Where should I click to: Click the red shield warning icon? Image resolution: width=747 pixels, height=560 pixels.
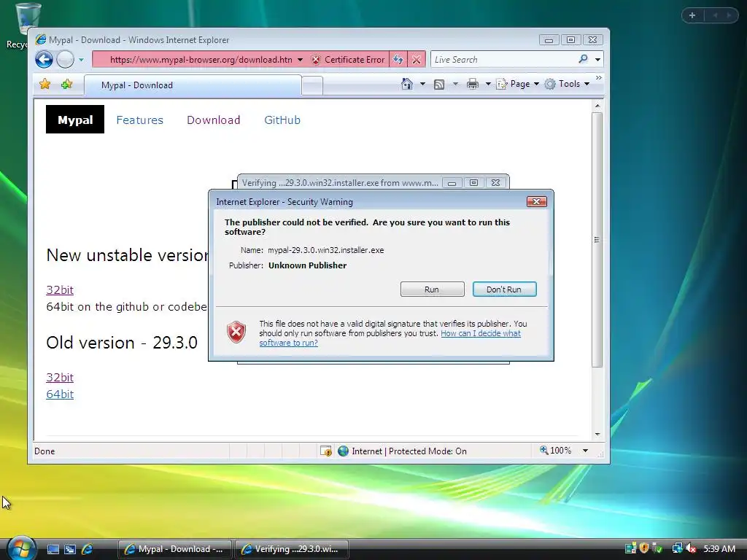pyautogui.click(x=236, y=332)
